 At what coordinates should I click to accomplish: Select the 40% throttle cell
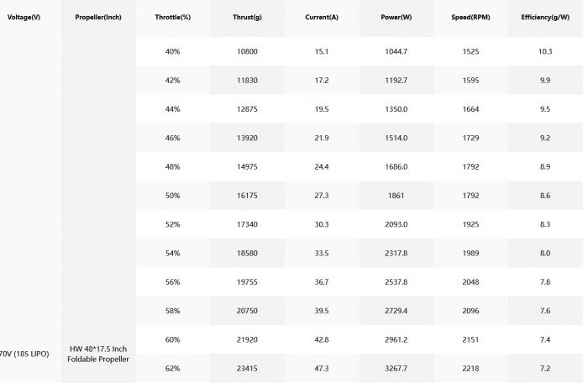(x=172, y=51)
